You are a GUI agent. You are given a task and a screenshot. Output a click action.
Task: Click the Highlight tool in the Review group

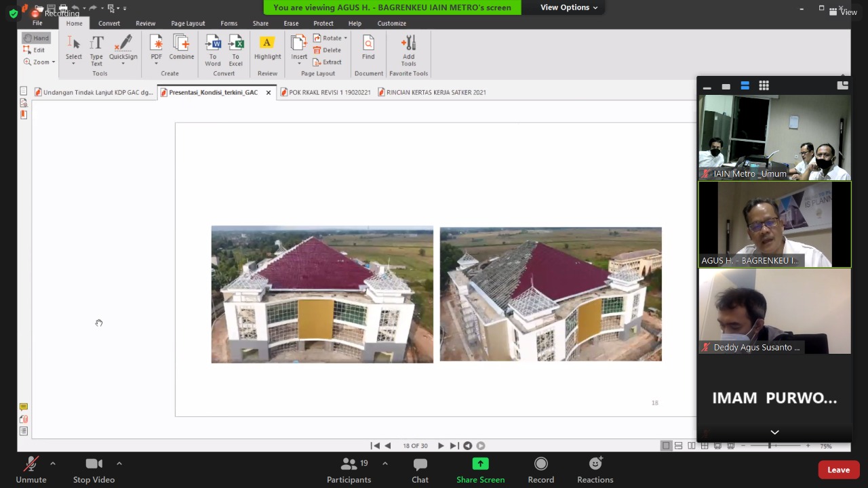(267, 47)
